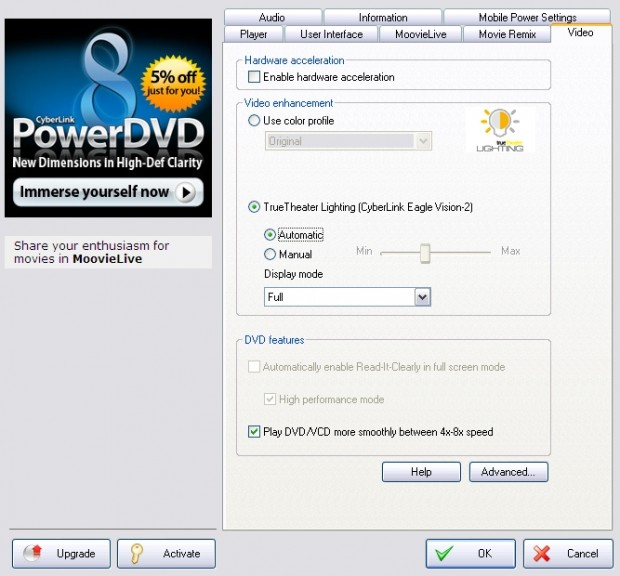Toggle Automatically enable Read-It-Clearly checkbox
This screenshot has height=576, width=620.
click(254, 367)
